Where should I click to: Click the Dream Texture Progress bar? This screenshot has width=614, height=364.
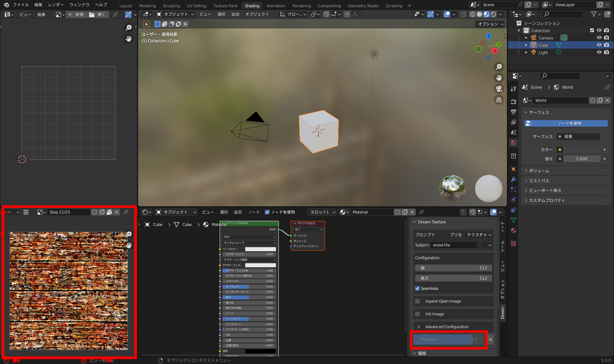[x=449, y=340]
